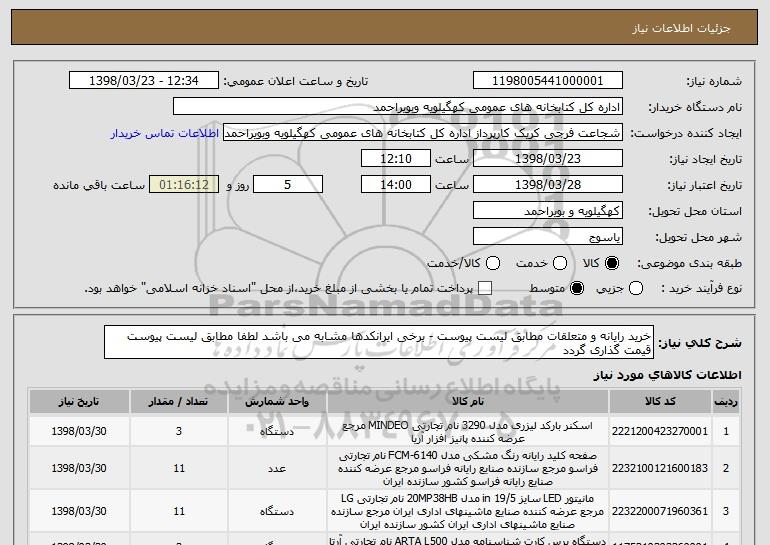
Task: Choose the جزیی purchase type radio
Action: [x=636, y=288]
